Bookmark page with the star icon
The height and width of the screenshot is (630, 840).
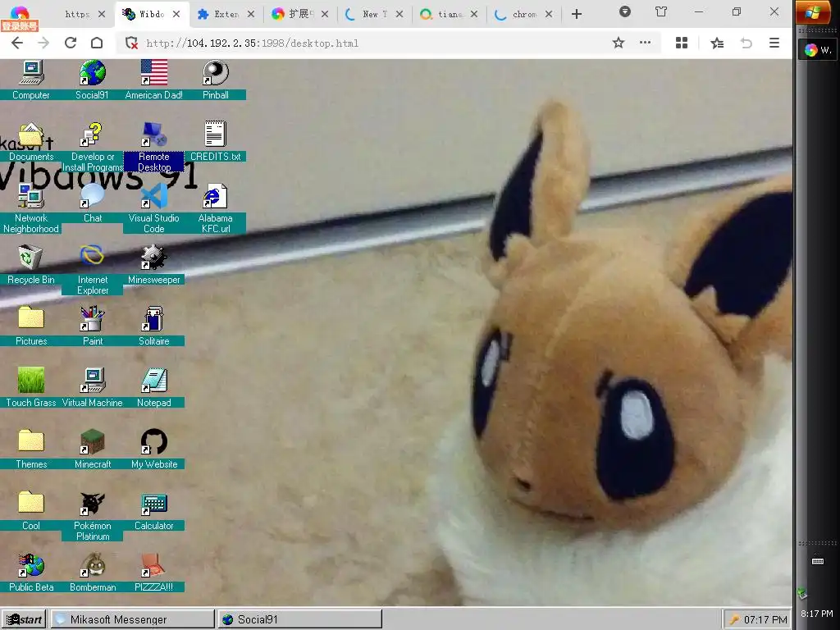pos(619,43)
